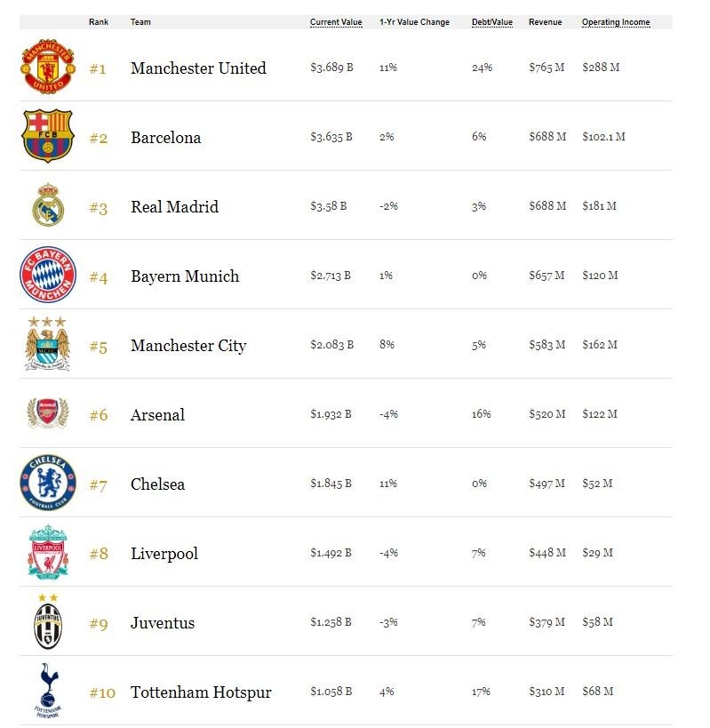This screenshot has width=710, height=728.
Task: Click the Chelsea blue lion crest
Action: pos(48,484)
